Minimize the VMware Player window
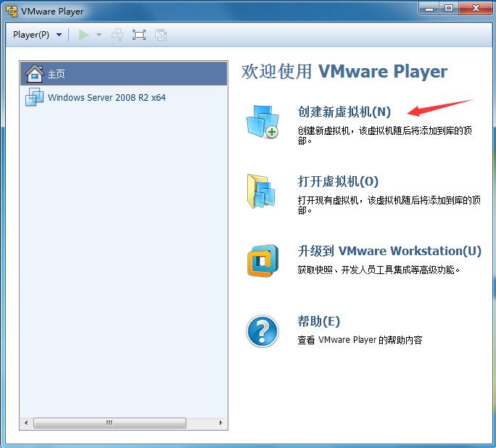Image resolution: width=496 pixels, height=448 pixels. click(x=429, y=9)
